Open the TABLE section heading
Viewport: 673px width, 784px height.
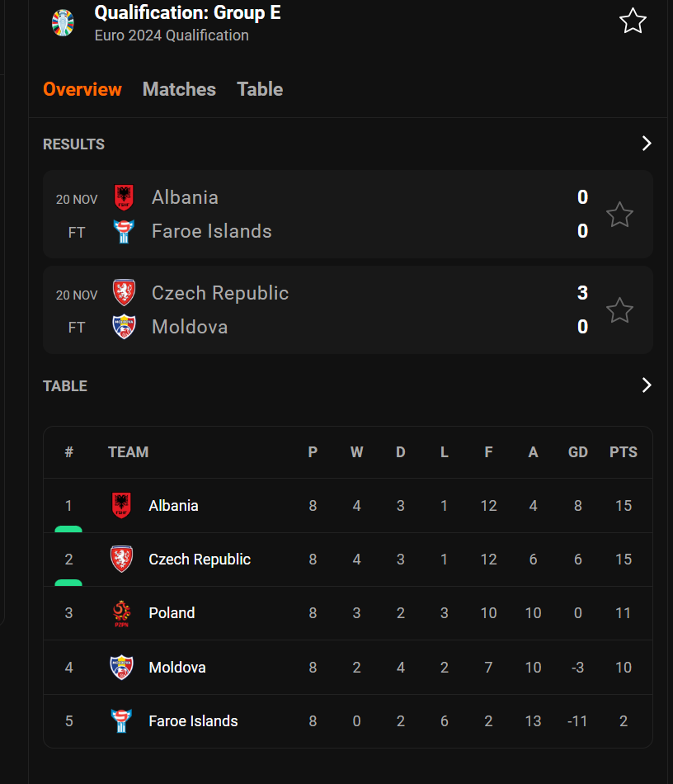point(65,386)
